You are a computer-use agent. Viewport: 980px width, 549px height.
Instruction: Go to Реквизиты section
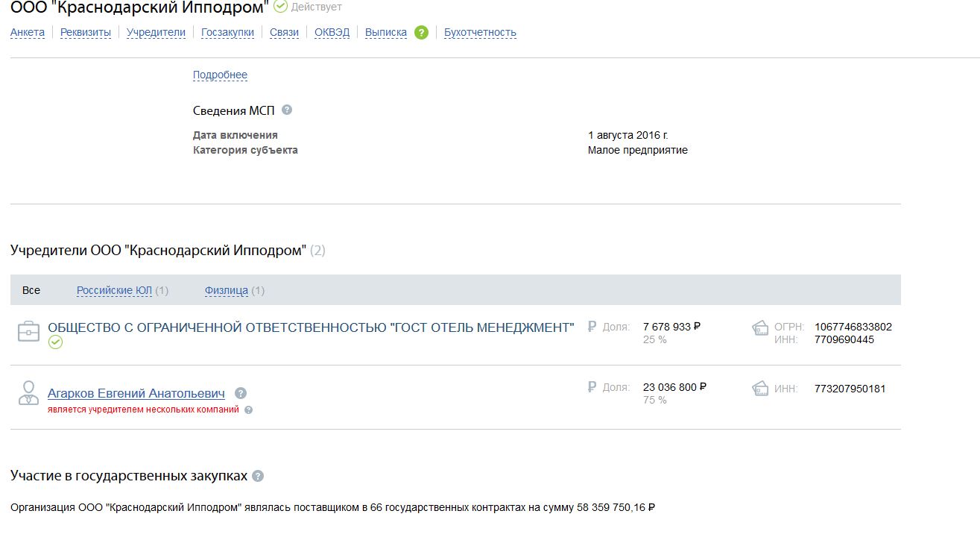click(x=86, y=32)
